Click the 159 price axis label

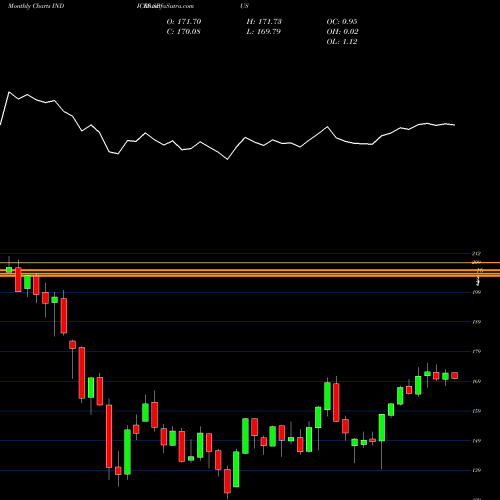point(477,411)
